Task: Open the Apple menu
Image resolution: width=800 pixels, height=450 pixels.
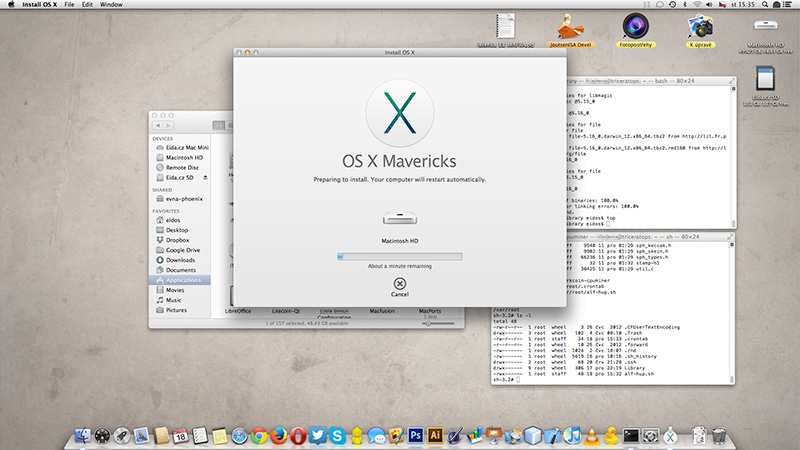Action: (x=11, y=4)
